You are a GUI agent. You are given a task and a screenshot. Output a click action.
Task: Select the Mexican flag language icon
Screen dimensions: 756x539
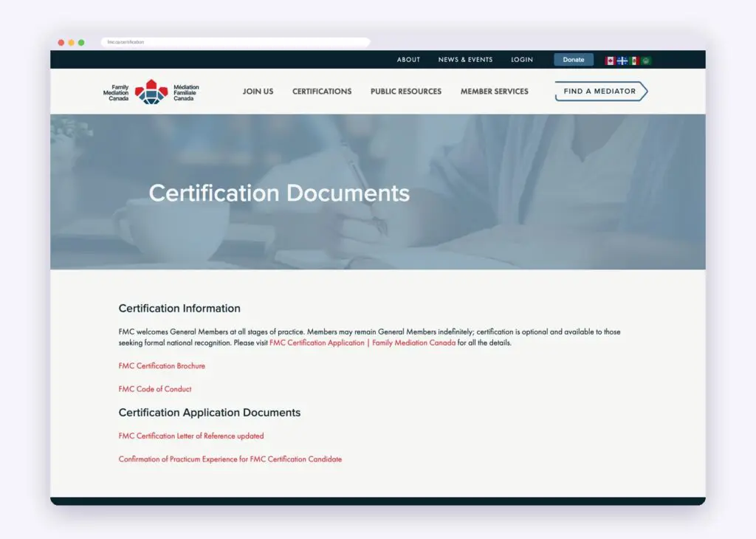[x=634, y=61]
